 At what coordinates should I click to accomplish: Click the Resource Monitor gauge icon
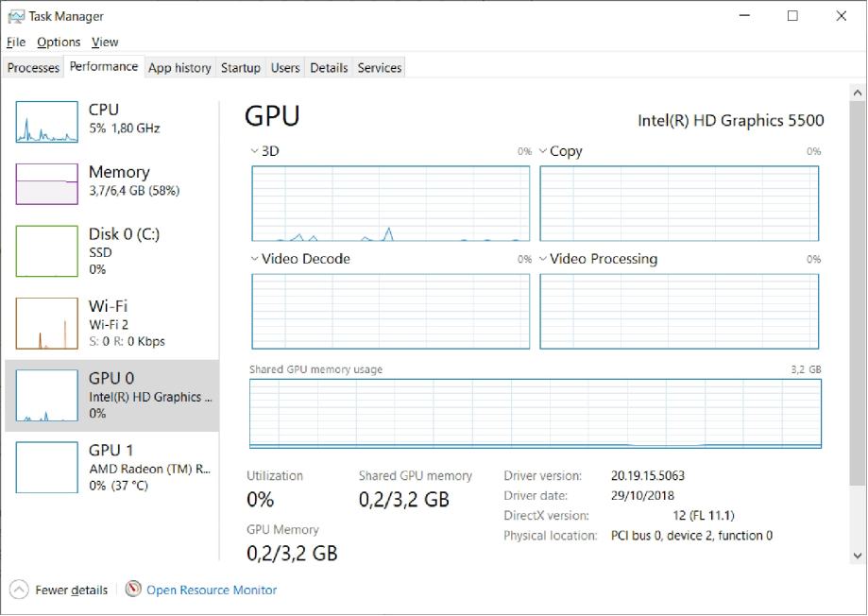[133, 590]
